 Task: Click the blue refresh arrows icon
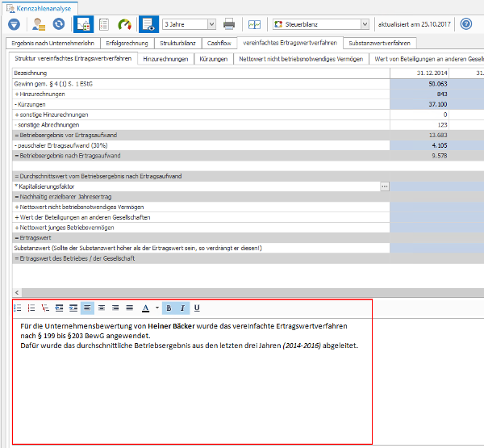(x=58, y=23)
